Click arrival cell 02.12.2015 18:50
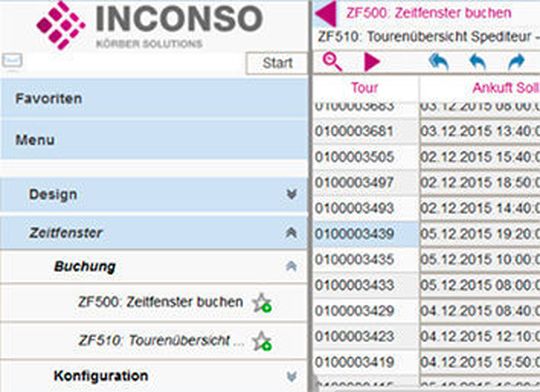540x392 pixels. (x=480, y=182)
